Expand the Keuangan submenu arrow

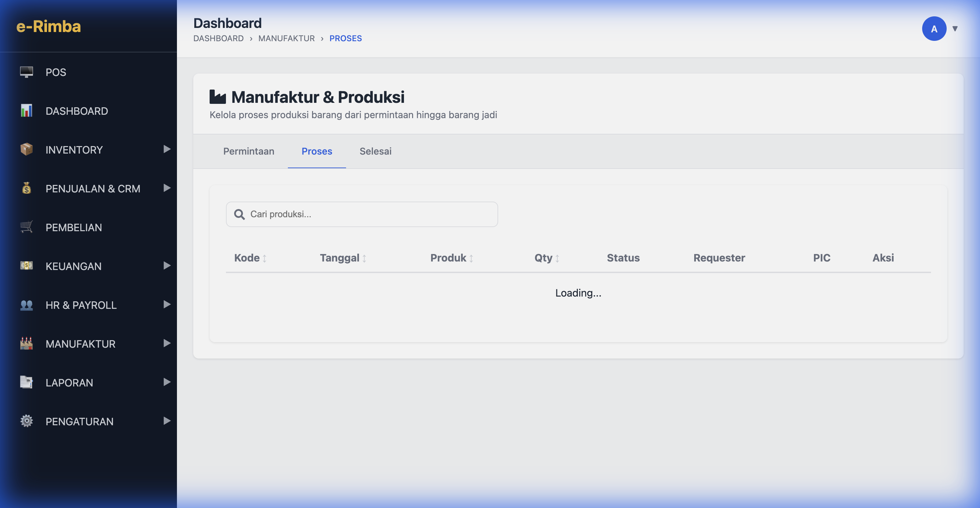167,266
